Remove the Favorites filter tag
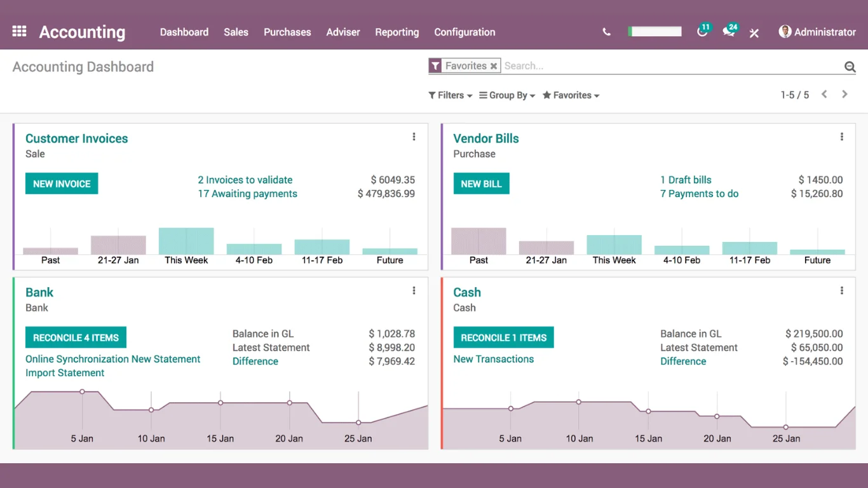 [494, 65]
